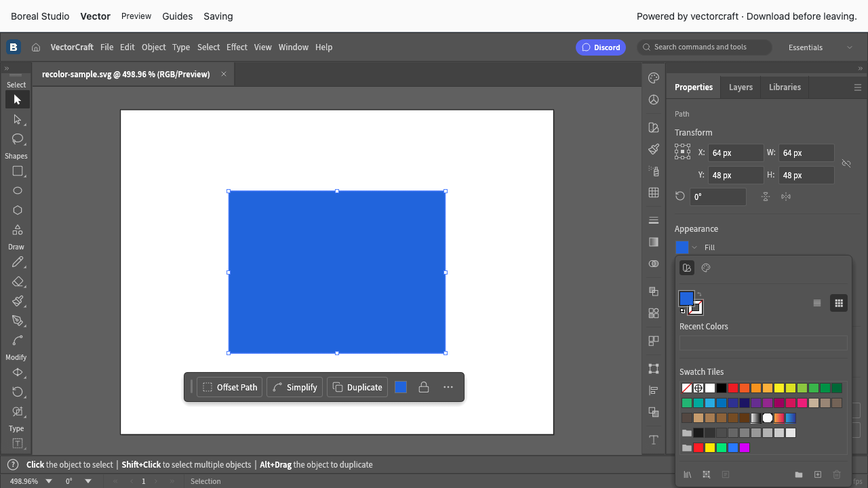Open the Object menu
This screenshot has width=868, height=488.
[x=153, y=47]
